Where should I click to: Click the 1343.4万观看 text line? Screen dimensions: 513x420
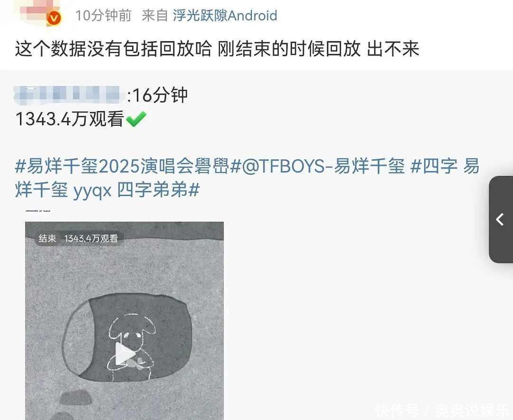click(x=70, y=118)
